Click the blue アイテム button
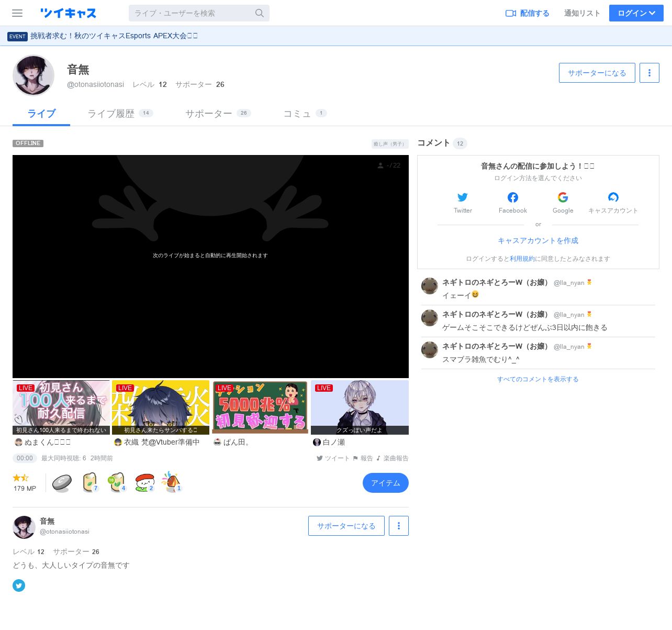Image resolution: width=672 pixels, height=630 pixels. (x=386, y=483)
